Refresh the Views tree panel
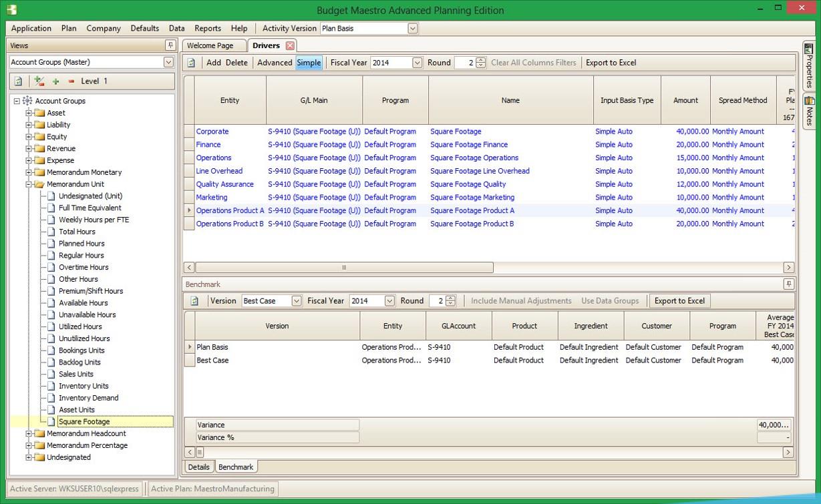 [18, 81]
